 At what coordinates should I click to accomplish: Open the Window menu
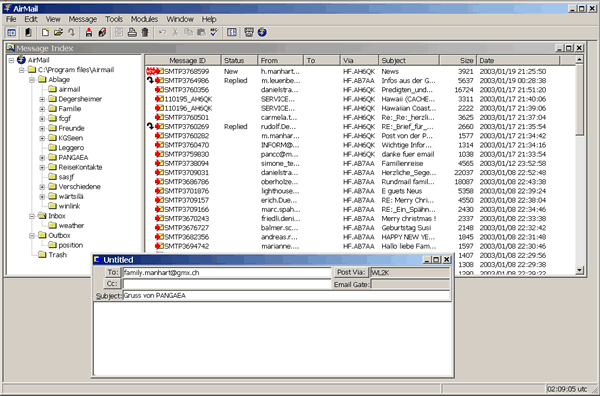(179, 19)
